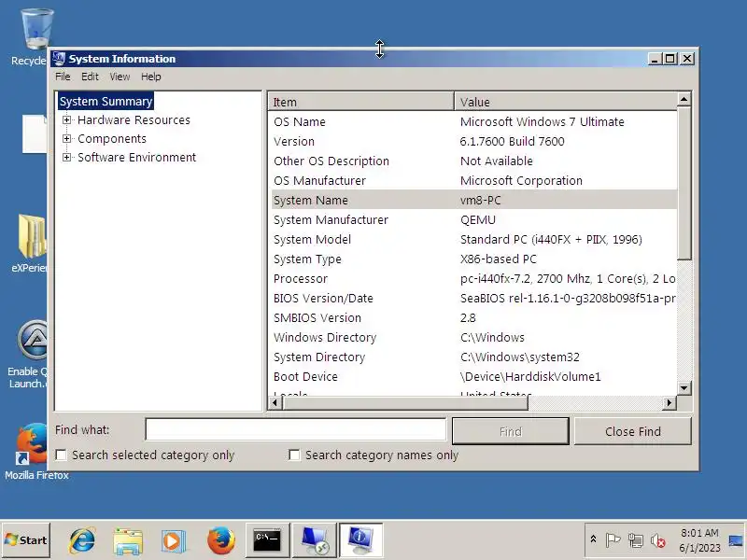Click the vertical scrollbar thumb
Image resolution: width=747 pixels, height=560 pixels.
pos(684,183)
